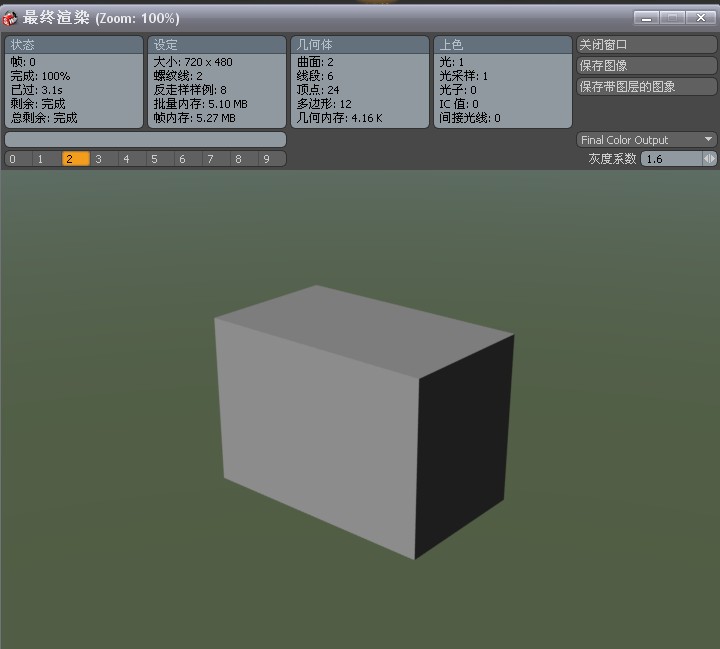
Task: Click the text 顶点: 24
Action: [318, 90]
